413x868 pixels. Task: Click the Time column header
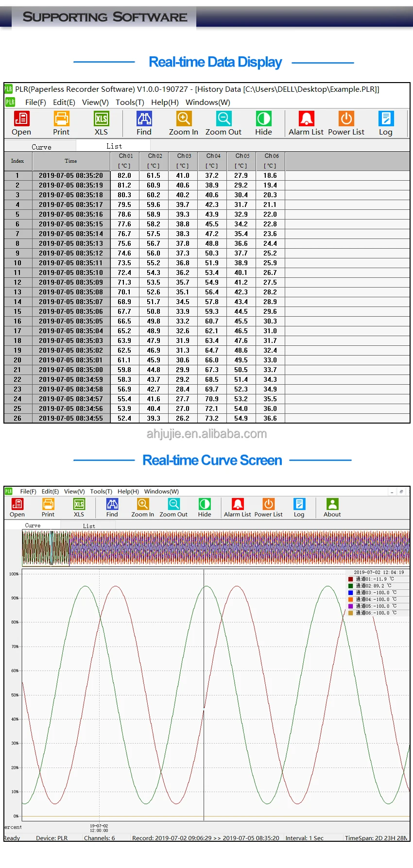[x=71, y=161]
